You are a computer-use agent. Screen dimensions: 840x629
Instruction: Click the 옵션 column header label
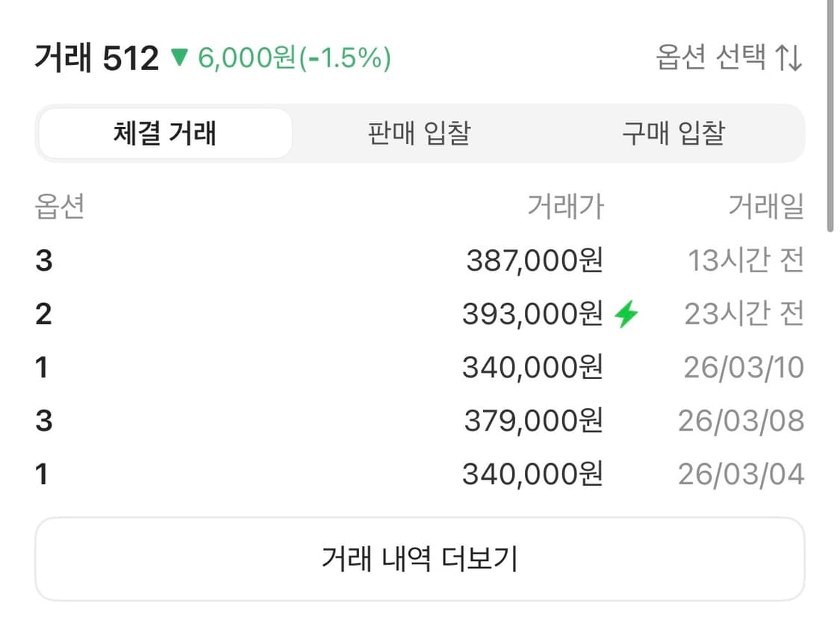coord(60,207)
